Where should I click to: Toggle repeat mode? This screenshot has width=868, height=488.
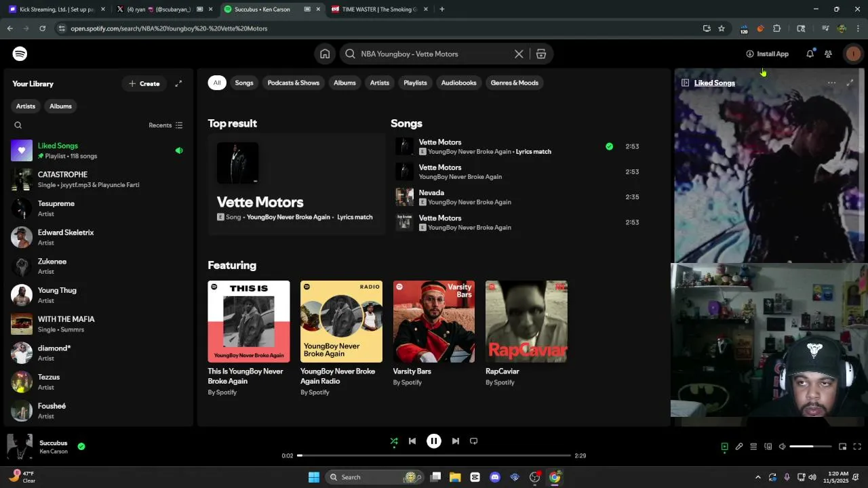click(x=474, y=441)
